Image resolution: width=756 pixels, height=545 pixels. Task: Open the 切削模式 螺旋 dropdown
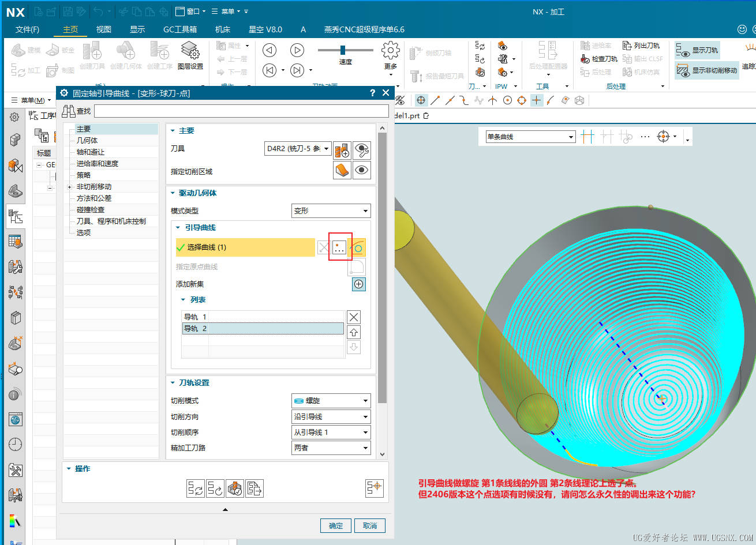click(x=331, y=401)
